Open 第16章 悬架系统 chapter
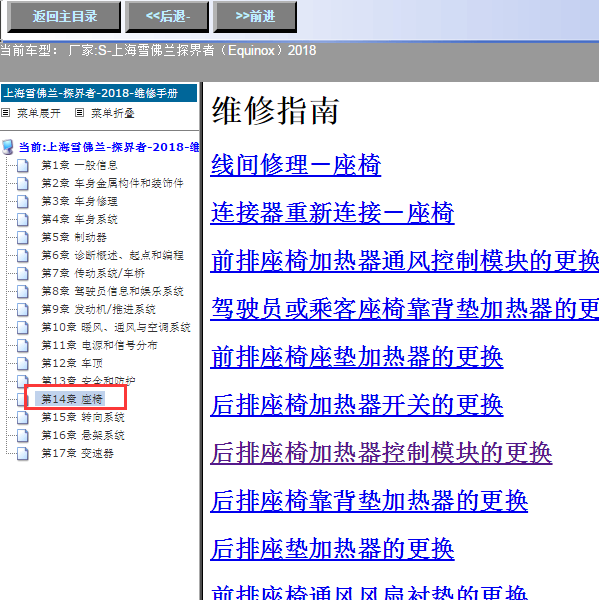Image resolution: width=599 pixels, height=600 pixels. coord(83,435)
